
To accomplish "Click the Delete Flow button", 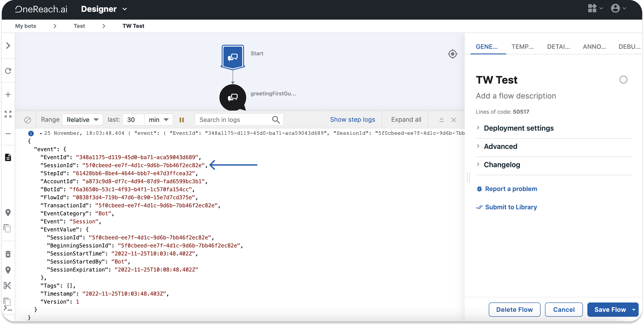I will point(514,309).
